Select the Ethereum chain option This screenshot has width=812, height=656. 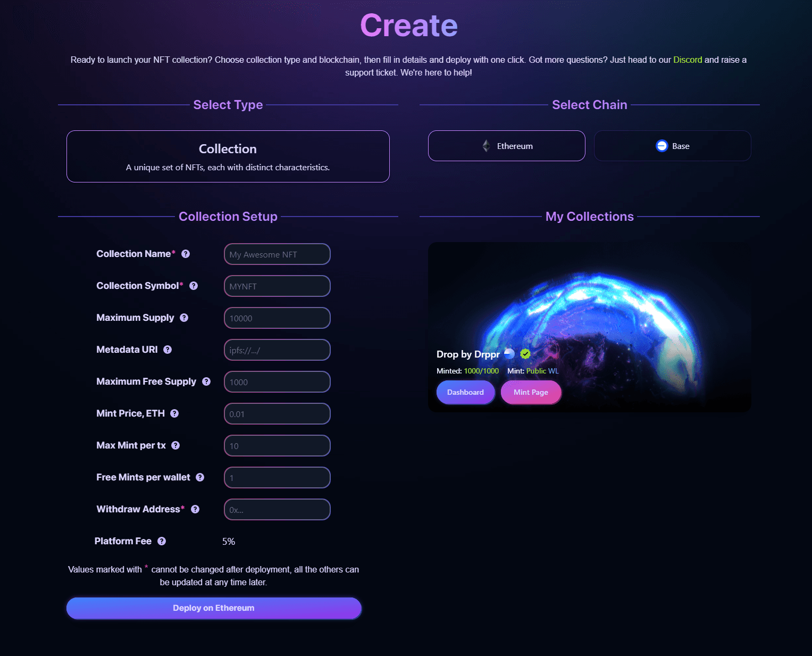click(506, 146)
